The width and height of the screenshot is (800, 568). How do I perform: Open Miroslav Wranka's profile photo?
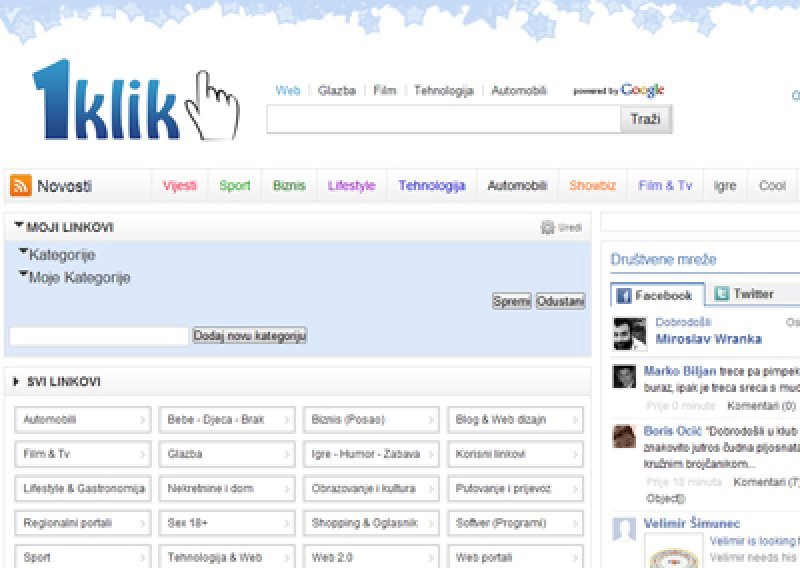pyautogui.click(x=630, y=334)
